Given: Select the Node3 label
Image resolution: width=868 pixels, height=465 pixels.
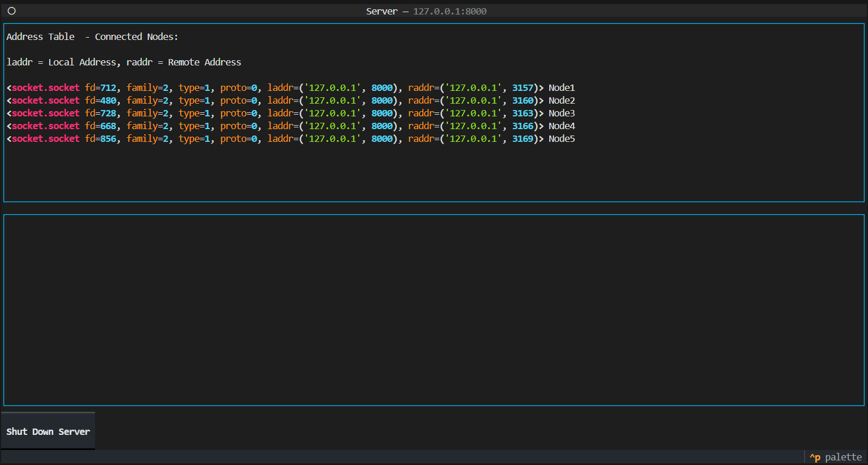Looking at the screenshot, I should pyautogui.click(x=561, y=113).
